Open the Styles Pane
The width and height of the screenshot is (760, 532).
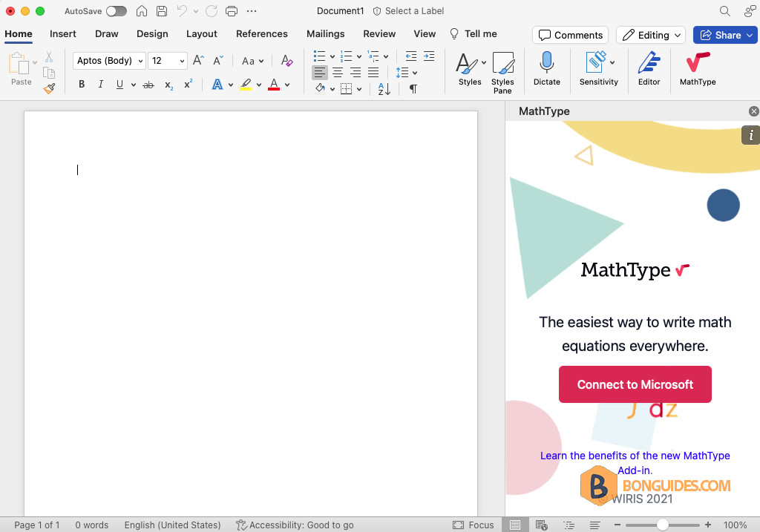(x=502, y=73)
